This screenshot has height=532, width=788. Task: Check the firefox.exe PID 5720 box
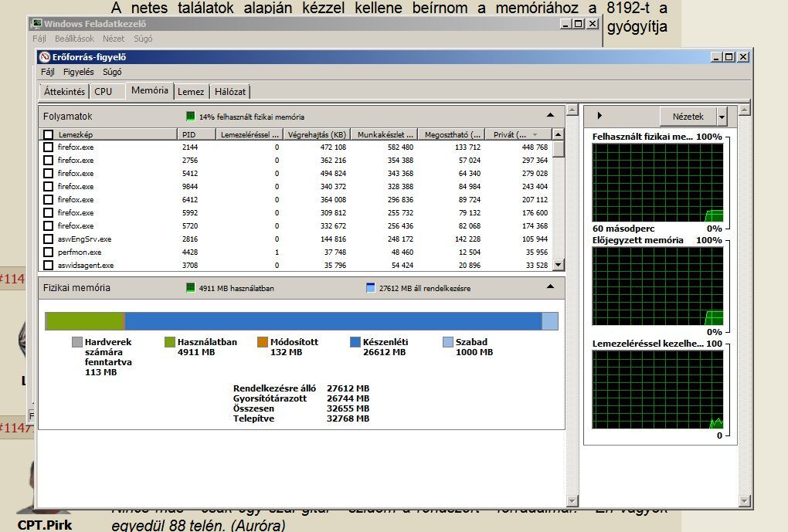click(48, 226)
